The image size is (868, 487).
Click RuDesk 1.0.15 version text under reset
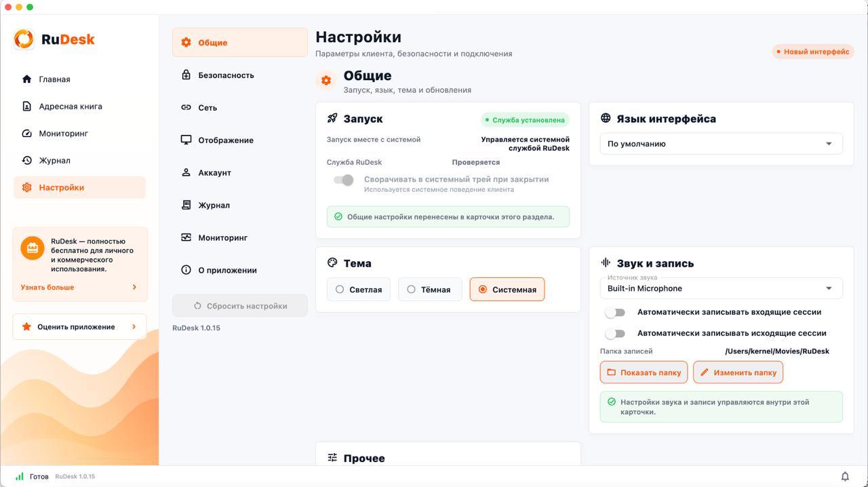(196, 328)
